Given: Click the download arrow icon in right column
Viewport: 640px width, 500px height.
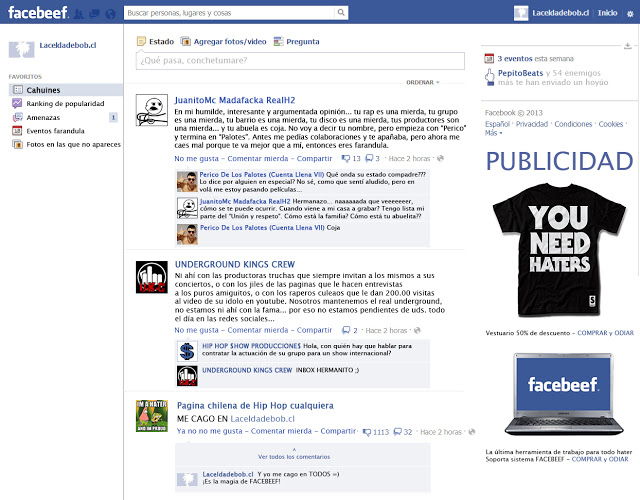Looking at the screenshot, I should pyautogui.click(x=628, y=46).
